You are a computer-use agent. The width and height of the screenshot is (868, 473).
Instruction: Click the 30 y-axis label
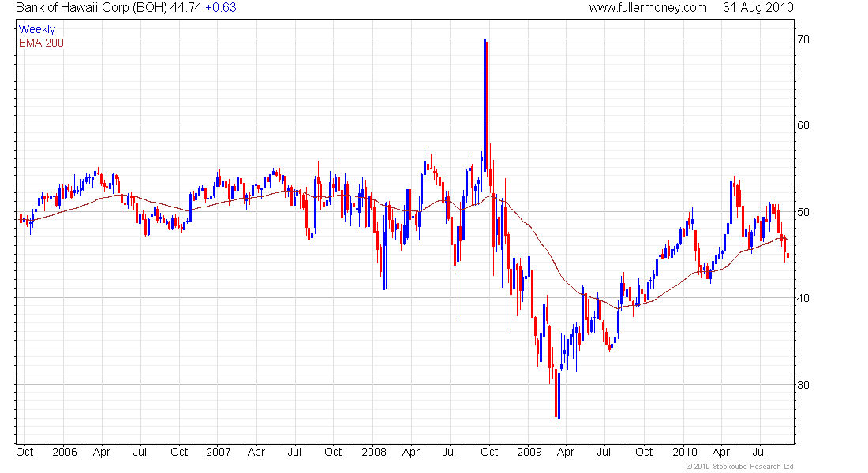click(803, 385)
